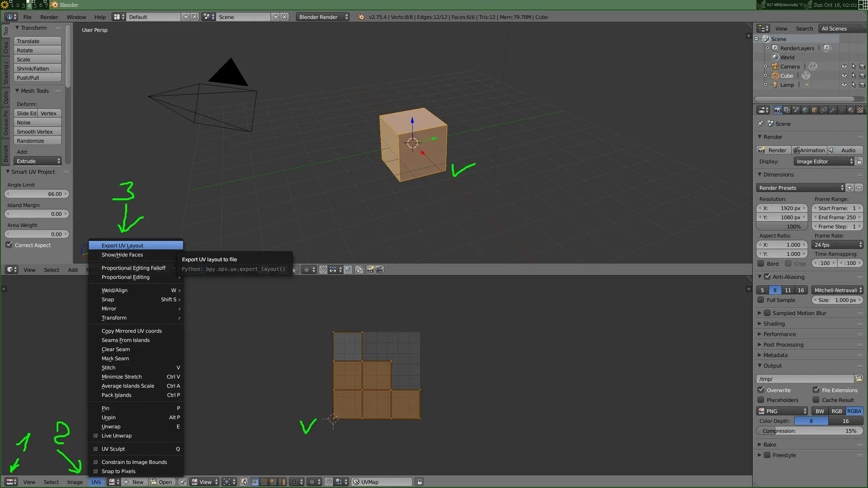Viewport: 868px width, 488px height.
Task: Open the Constraints properties tab chain icon
Action: (823, 110)
